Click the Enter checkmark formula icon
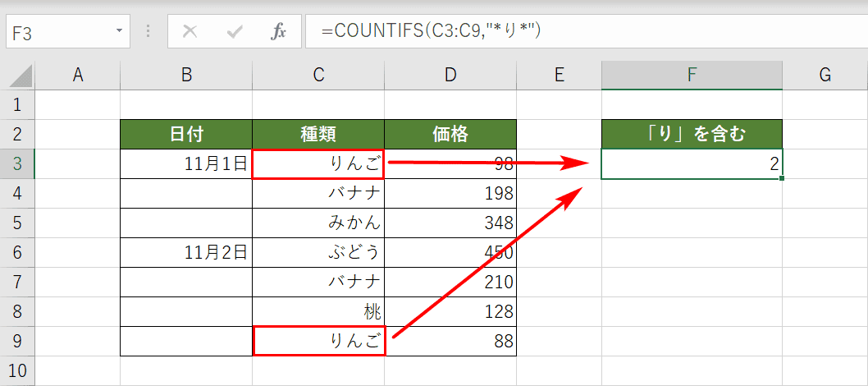868x386 pixels. point(235,32)
